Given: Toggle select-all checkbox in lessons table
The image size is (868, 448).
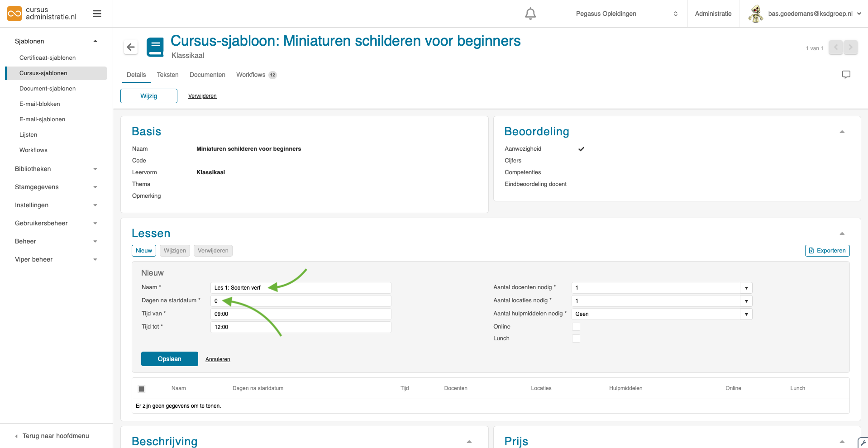Looking at the screenshot, I should tap(142, 389).
